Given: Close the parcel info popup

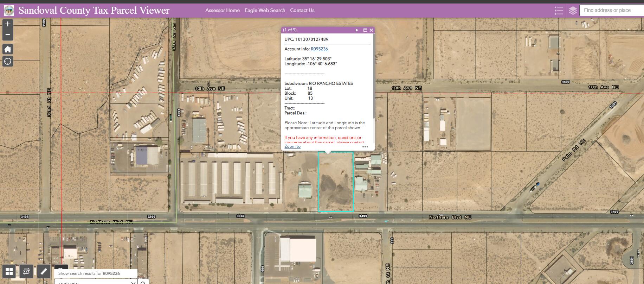Looking at the screenshot, I should coord(371,30).
